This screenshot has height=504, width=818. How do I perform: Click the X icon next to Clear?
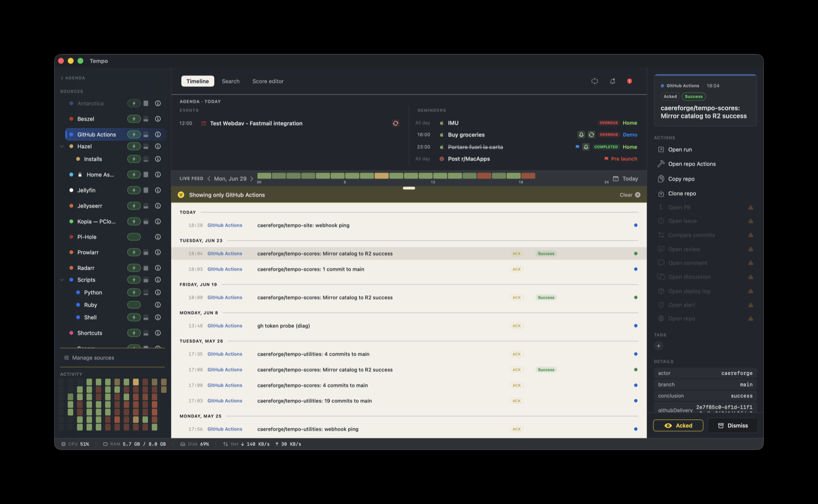[638, 195]
